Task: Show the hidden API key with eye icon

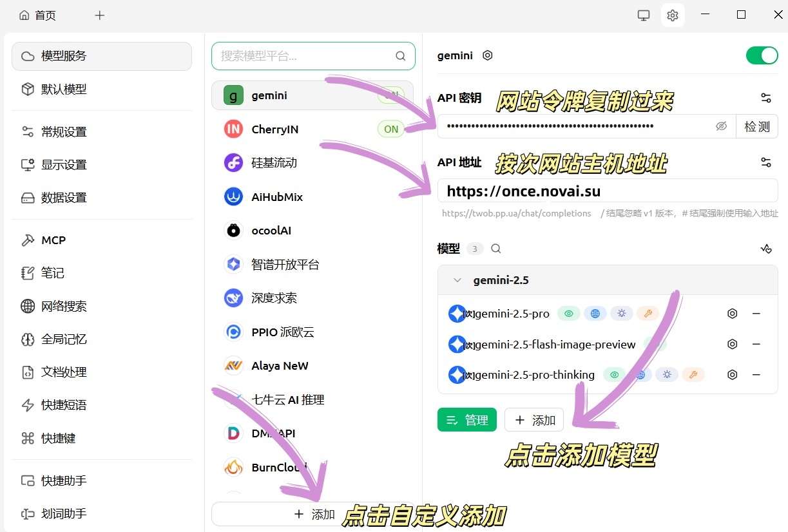Action: pyautogui.click(x=721, y=126)
